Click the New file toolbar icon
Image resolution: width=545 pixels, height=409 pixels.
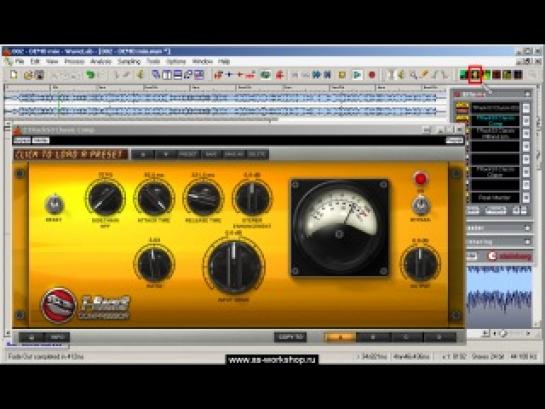14,75
